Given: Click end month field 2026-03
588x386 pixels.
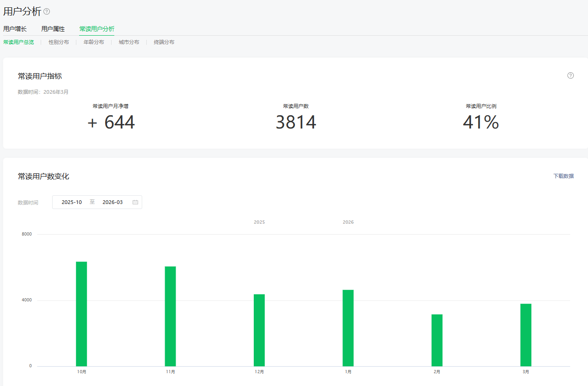Looking at the screenshot, I should (x=112, y=202).
